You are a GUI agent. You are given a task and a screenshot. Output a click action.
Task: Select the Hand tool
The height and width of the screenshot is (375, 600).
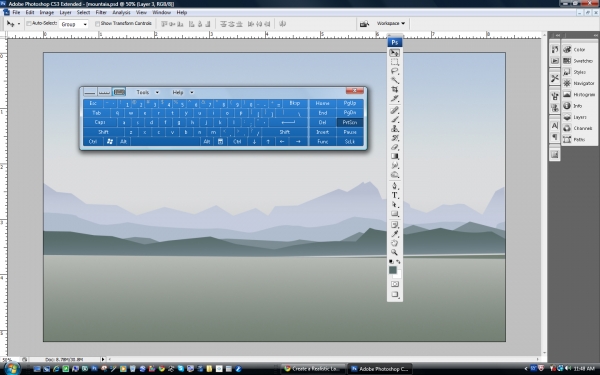coord(395,243)
